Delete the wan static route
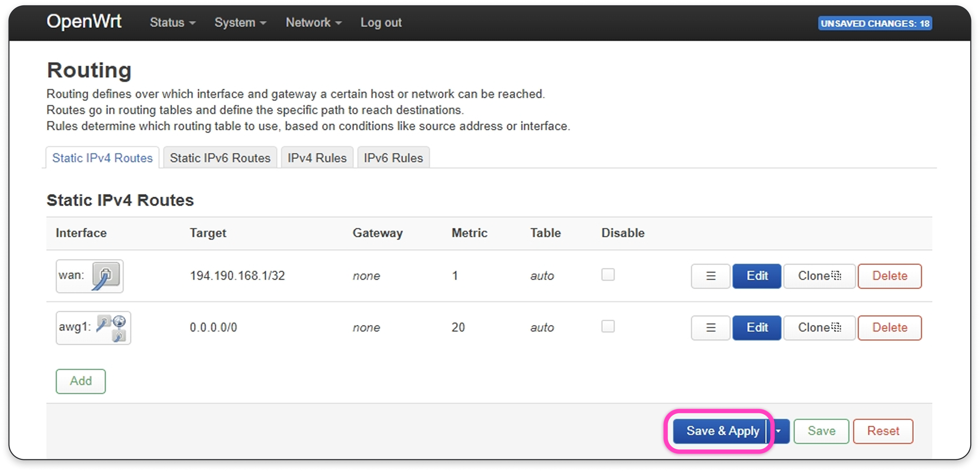Screen dimensions: 980x472 click(x=890, y=276)
